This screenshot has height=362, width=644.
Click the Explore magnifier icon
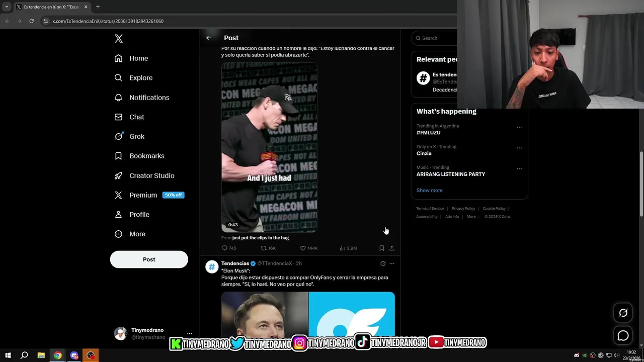118,78
